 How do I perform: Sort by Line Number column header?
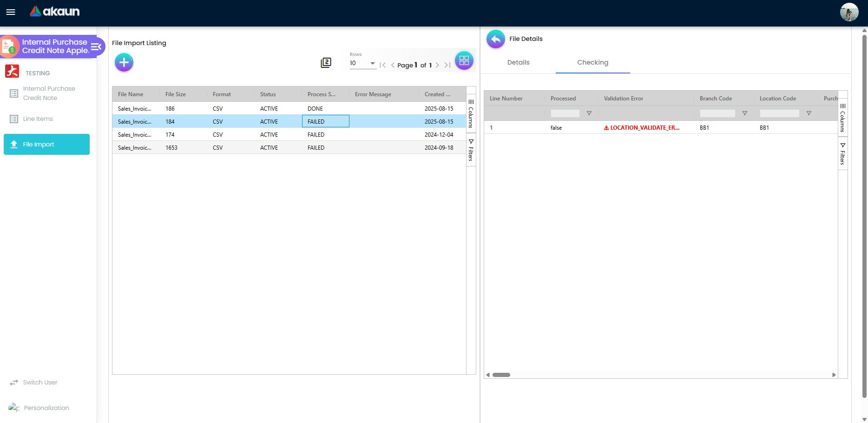coord(506,99)
